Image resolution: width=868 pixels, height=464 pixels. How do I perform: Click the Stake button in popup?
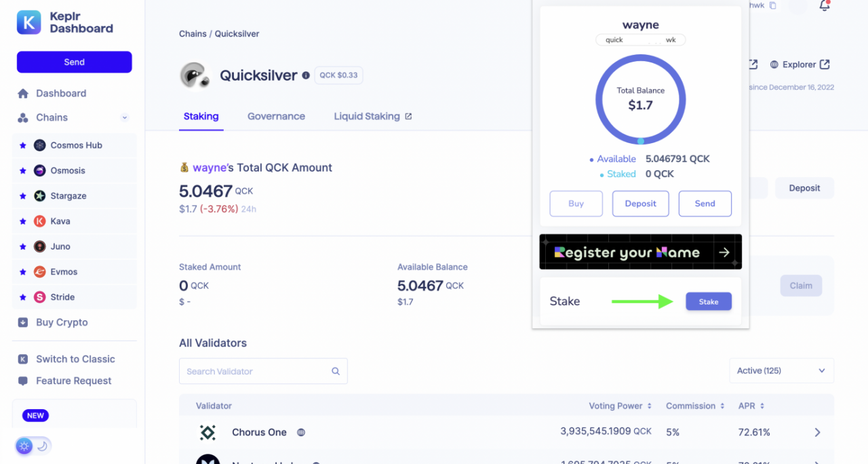[x=709, y=302]
